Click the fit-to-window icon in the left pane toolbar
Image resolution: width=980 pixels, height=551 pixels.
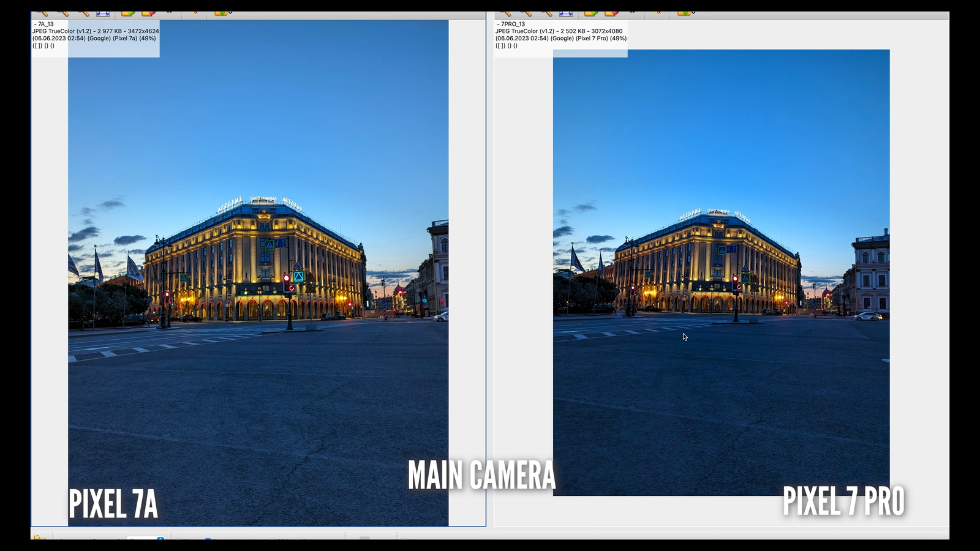click(x=102, y=13)
